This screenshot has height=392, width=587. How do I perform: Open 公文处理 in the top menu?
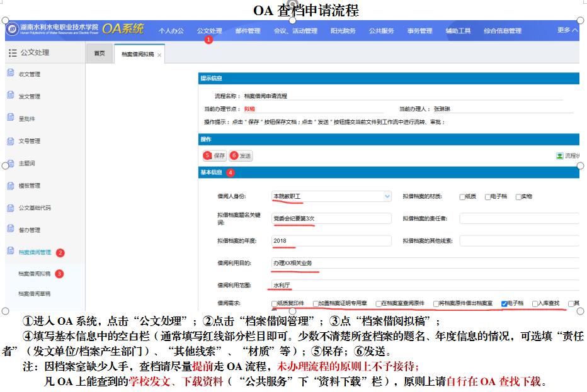(209, 31)
